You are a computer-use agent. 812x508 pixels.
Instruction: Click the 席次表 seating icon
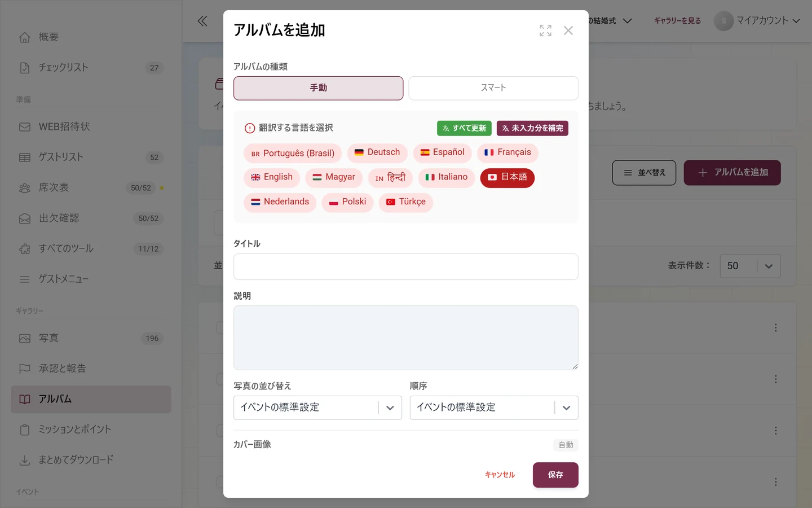(25, 188)
